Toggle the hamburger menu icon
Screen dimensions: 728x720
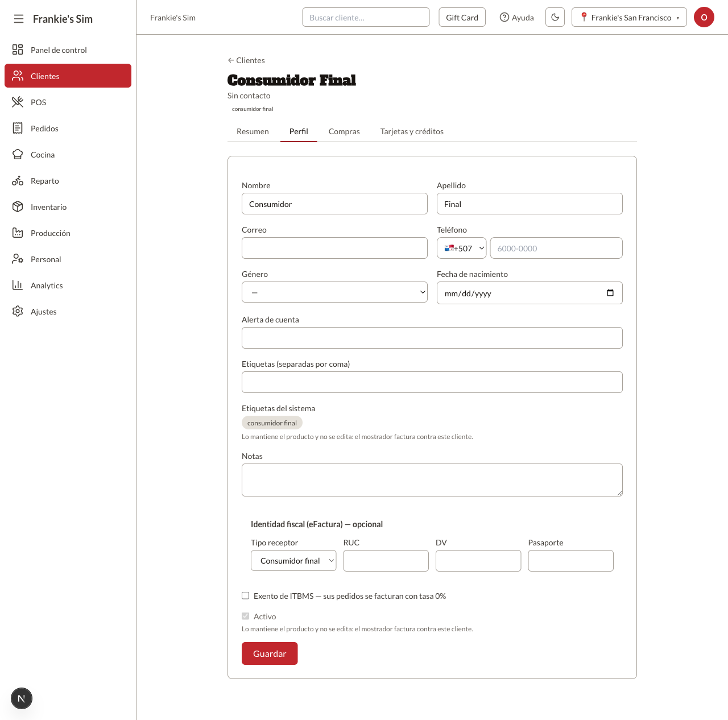(x=19, y=19)
